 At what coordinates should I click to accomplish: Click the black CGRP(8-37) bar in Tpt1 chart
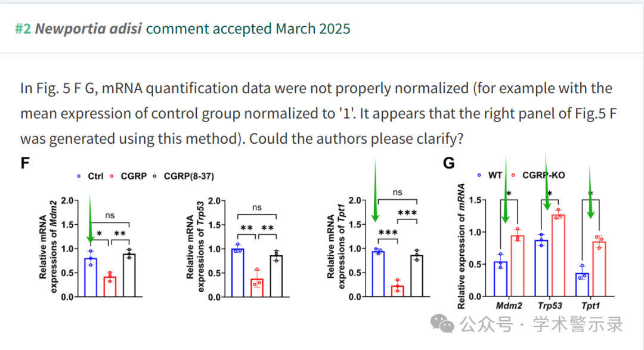(x=417, y=276)
